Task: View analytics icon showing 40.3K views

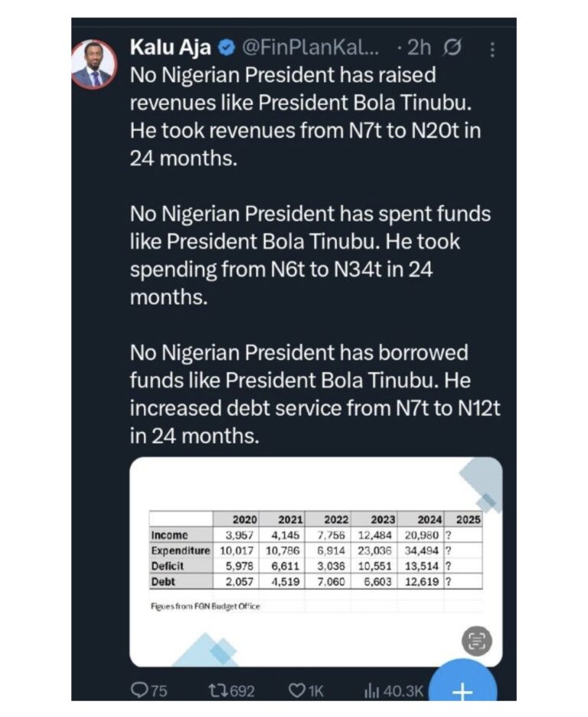Action: (394, 690)
